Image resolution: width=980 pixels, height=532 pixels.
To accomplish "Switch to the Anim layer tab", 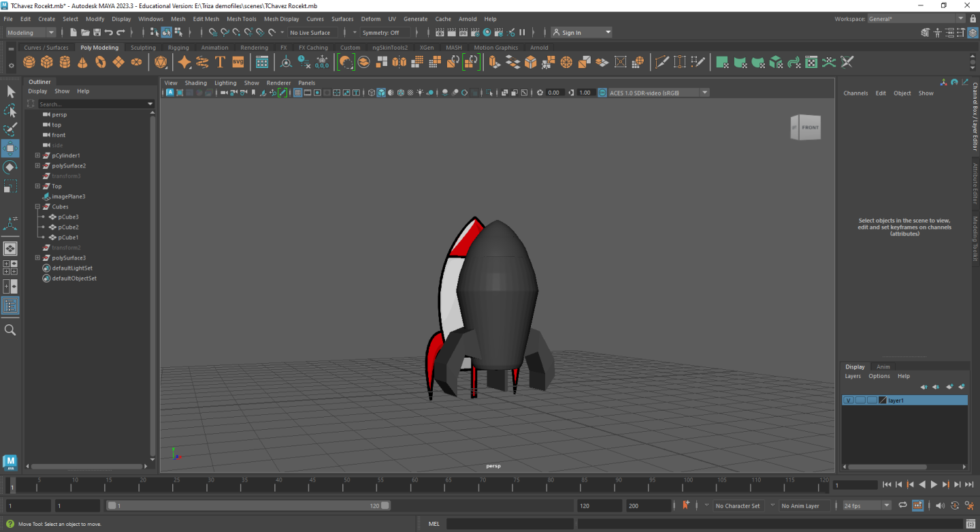I will [883, 366].
